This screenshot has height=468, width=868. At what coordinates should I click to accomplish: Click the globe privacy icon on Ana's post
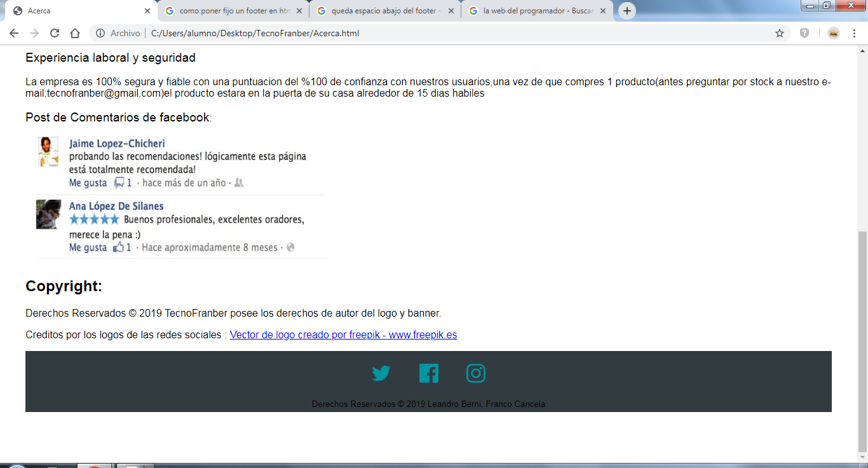(x=290, y=247)
